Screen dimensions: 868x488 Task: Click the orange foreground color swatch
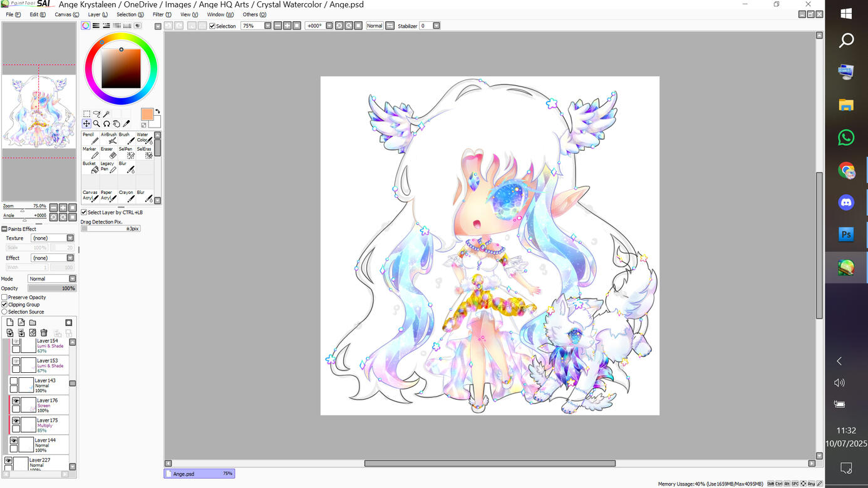tap(147, 114)
